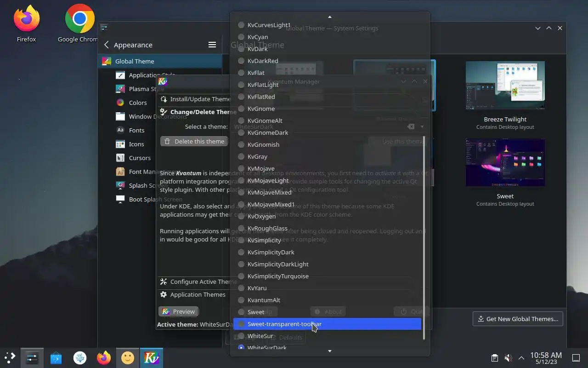Click show desktop icon at taskbar end
Screen dimensions: 588x368
pos(576,357)
